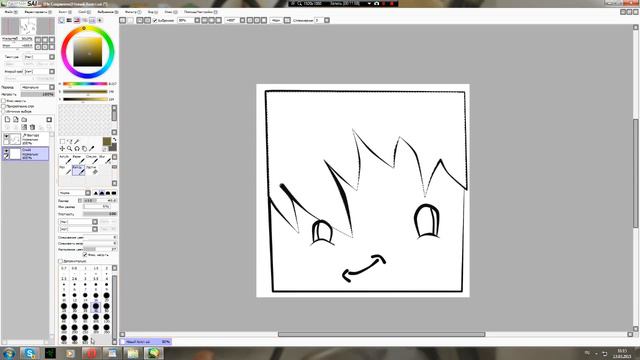This screenshot has height=360, width=640.
Task: Hide the top linework layer eye
Action: [6, 136]
